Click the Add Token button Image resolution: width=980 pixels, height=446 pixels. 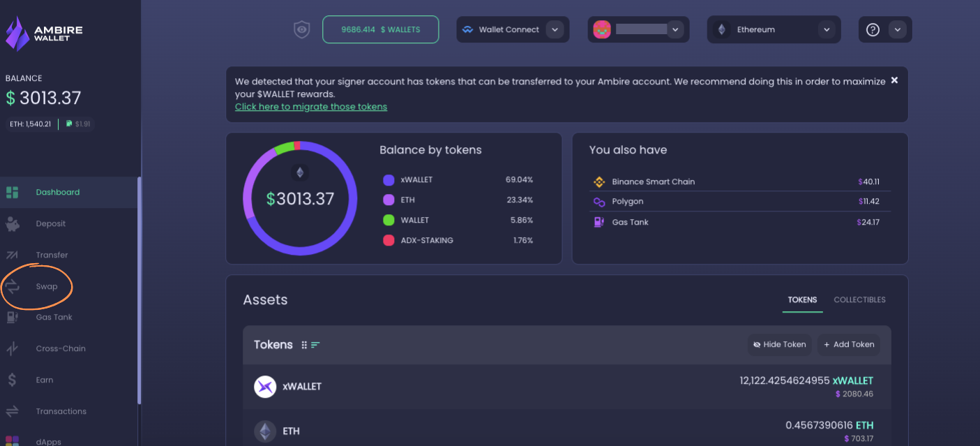click(849, 344)
